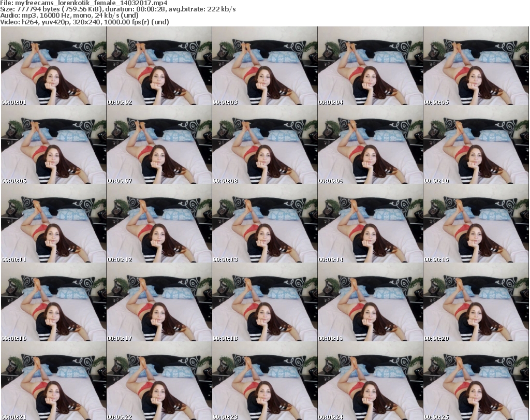Viewport: 530px width, 420px height.
Task: Select the thumbnail frame stamped 00:00:21
Action: (x=53, y=381)
